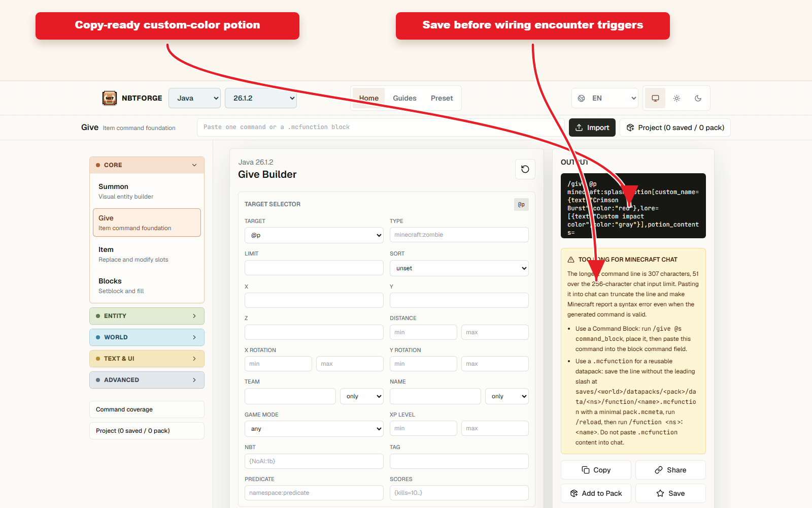Click DISTANCE max field
This screenshot has height=508, width=812.
tap(495, 332)
